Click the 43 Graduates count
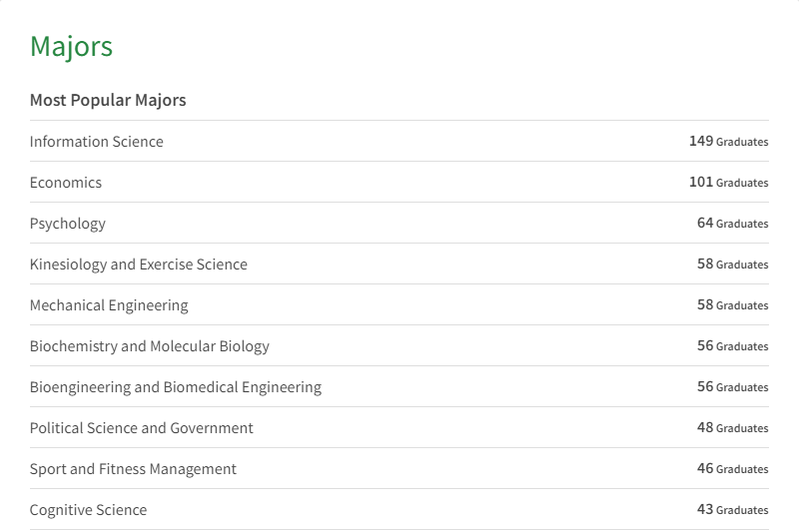The image size is (799, 532). [x=733, y=509]
